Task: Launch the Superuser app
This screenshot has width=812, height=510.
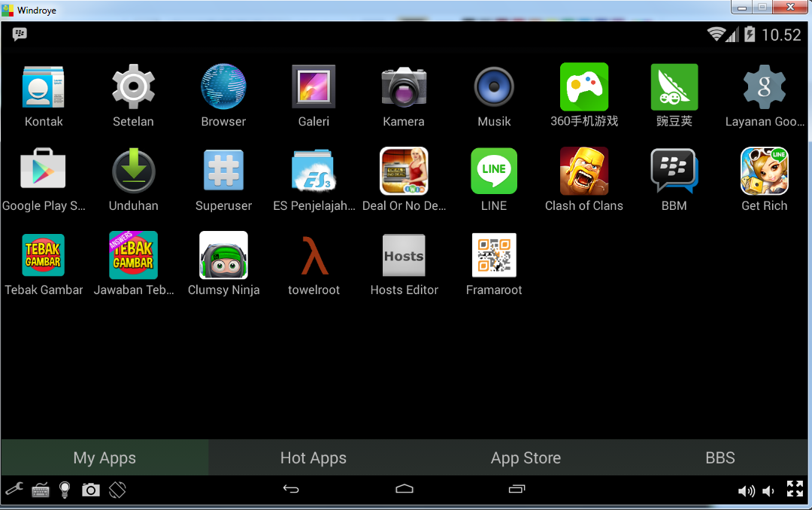Action: pyautogui.click(x=224, y=170)
